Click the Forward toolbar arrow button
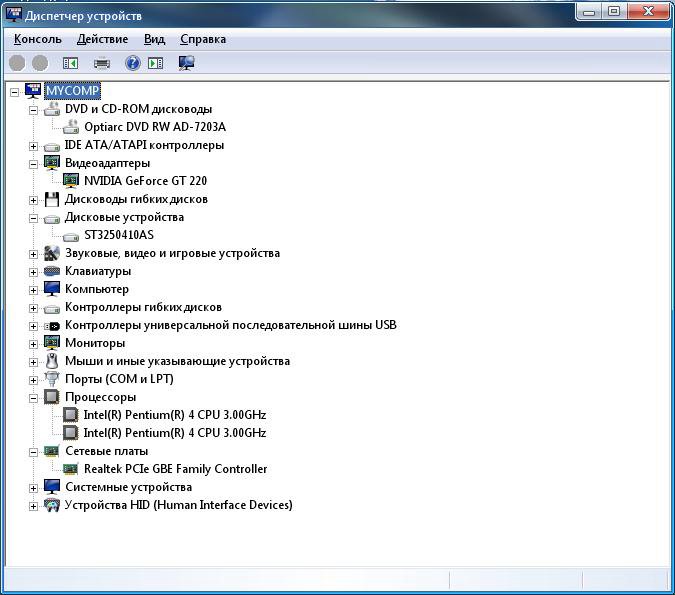Viewport: 675px width, 595px height. click(x=40, y=63)
